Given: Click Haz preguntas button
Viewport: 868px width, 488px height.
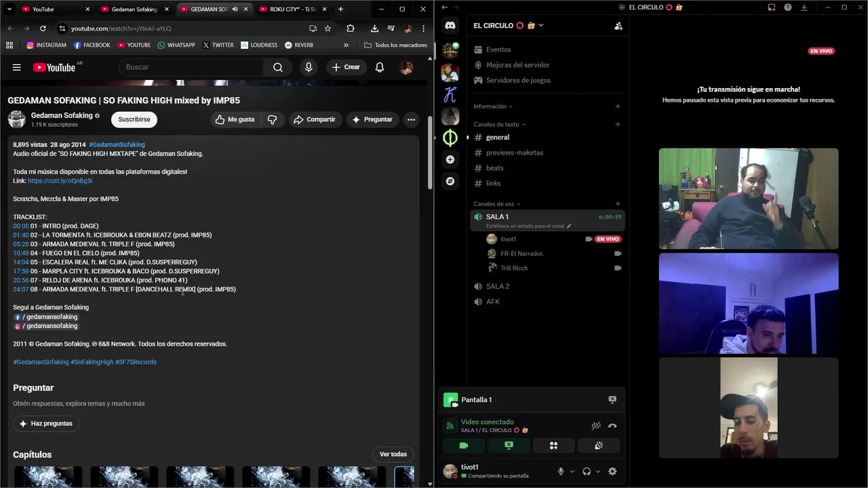Looking at the screenshot, I should point(46,424).
